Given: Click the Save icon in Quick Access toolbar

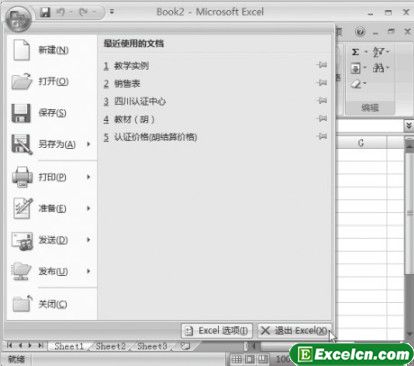Looking at the screenshot, I should [45, 12].
